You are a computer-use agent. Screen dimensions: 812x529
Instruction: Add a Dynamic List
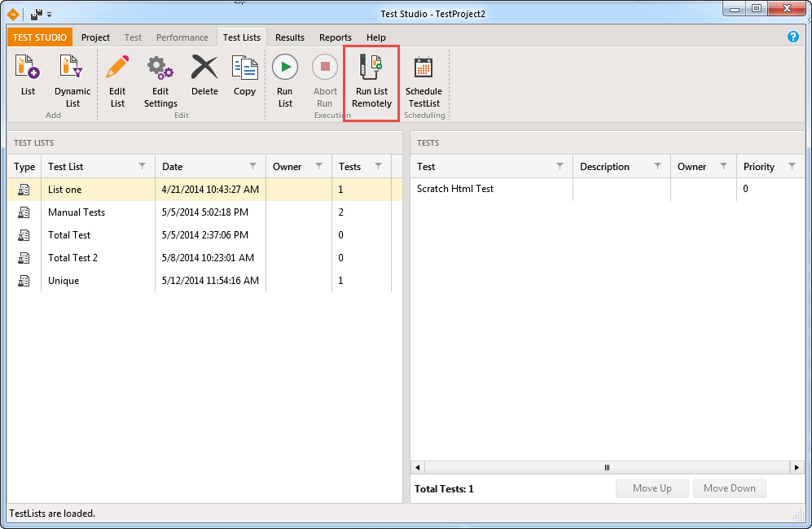72,81
